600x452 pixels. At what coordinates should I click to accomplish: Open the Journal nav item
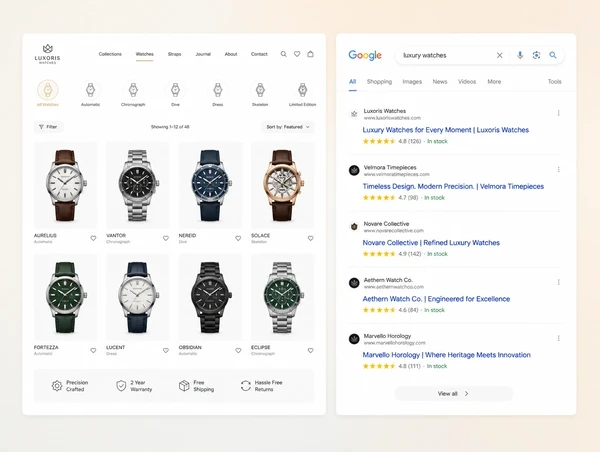click(x=203, y=54)
